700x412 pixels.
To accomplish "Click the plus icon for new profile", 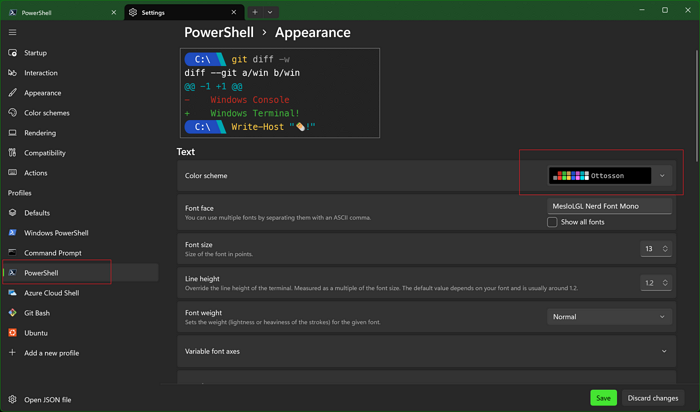I will click(12, 352).
